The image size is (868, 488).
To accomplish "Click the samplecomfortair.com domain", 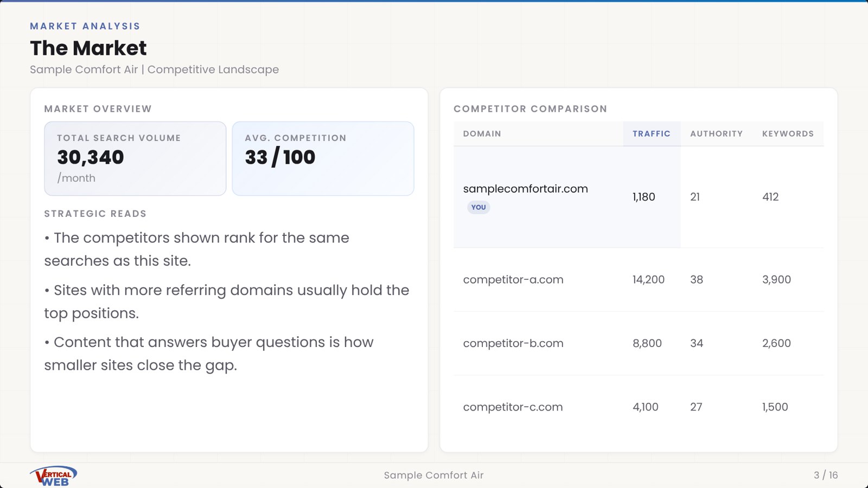I will 526,189.
